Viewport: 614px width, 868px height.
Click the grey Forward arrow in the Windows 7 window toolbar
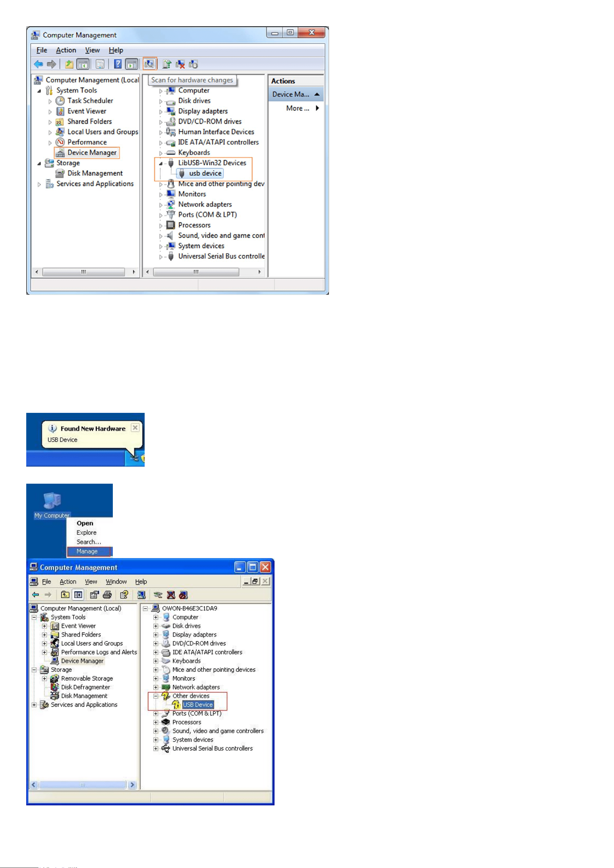(x=51, y=64)
